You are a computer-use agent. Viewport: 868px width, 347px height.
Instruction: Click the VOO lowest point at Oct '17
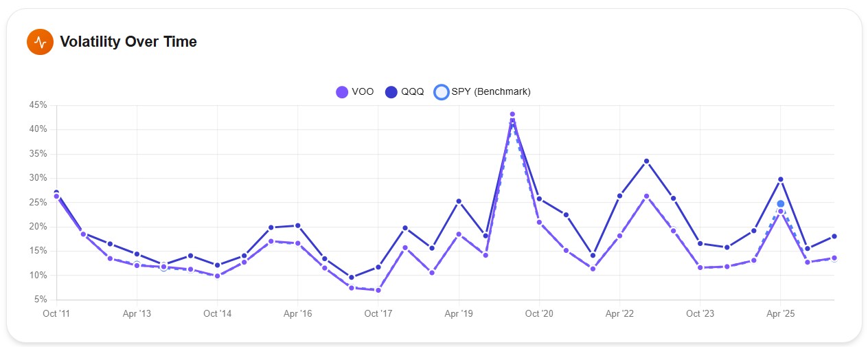378,290
